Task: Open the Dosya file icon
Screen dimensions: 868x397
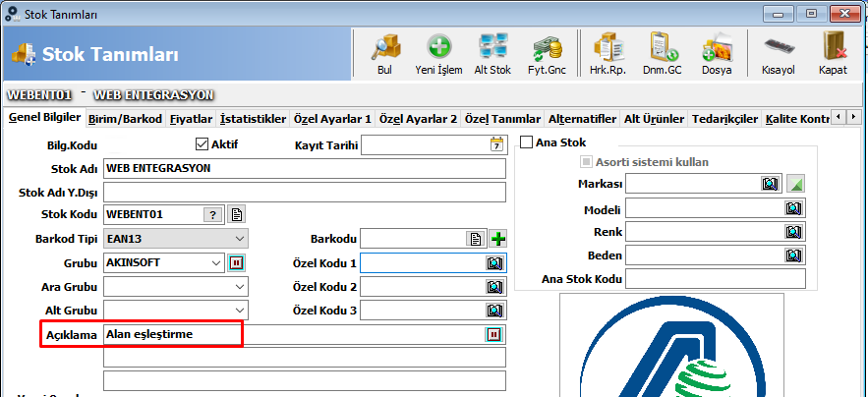Action: (717, 54)
